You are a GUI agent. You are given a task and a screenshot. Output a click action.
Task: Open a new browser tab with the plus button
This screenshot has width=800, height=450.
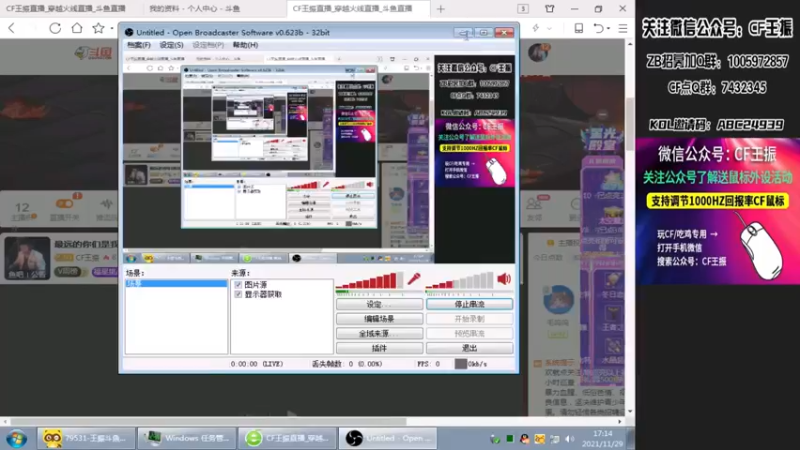(x=441, y=9)
